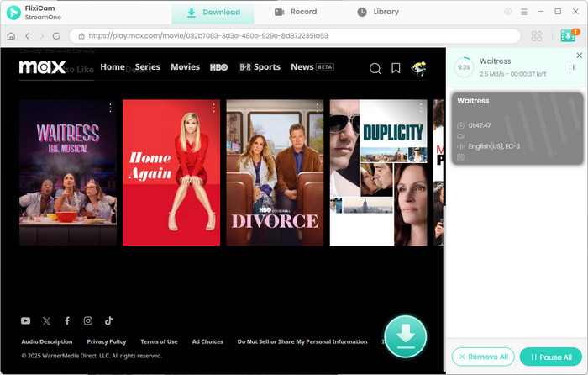Open Privacy Policy footer link
588x375 pixels.
click(107, 341)
